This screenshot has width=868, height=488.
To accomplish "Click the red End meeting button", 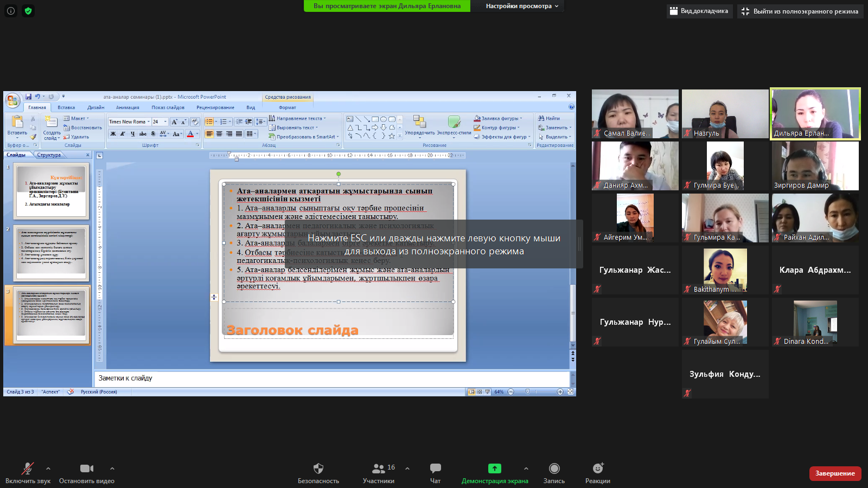I will [835, 473].
